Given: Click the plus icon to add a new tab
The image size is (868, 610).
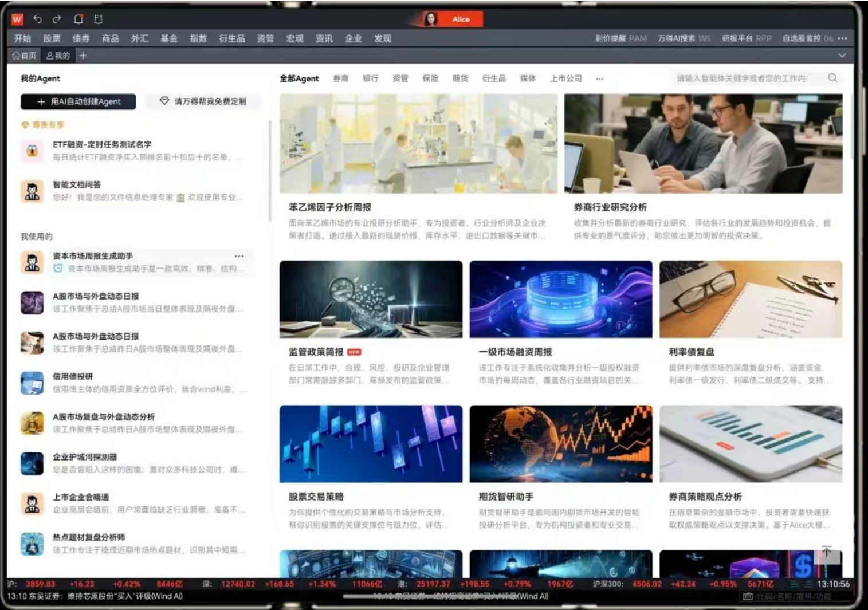Looking at the screenshot, I should [x=83, y=56].
